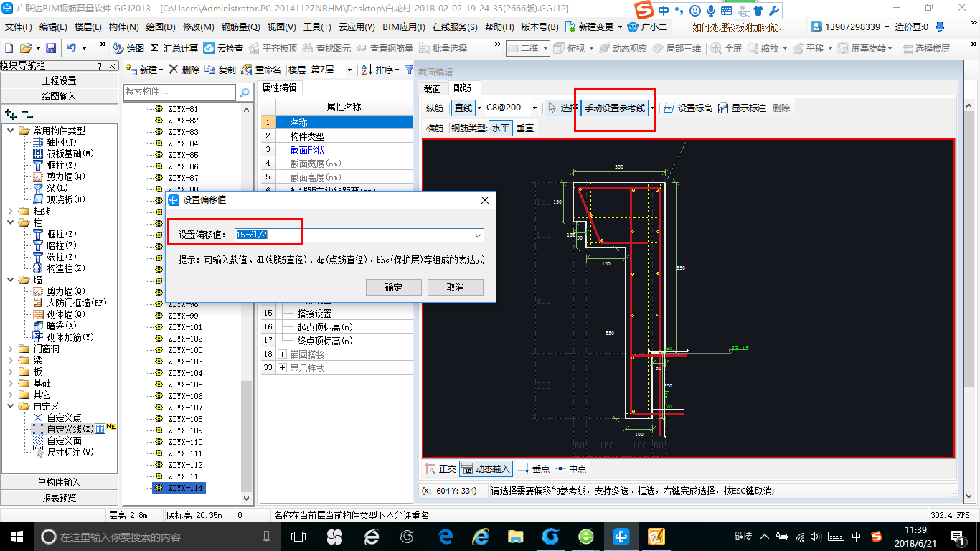The height and width of the screenshot is (551, 980).
Task: Open the 楼层 第7层 floor dropdown
Action: tap(349, 70)
